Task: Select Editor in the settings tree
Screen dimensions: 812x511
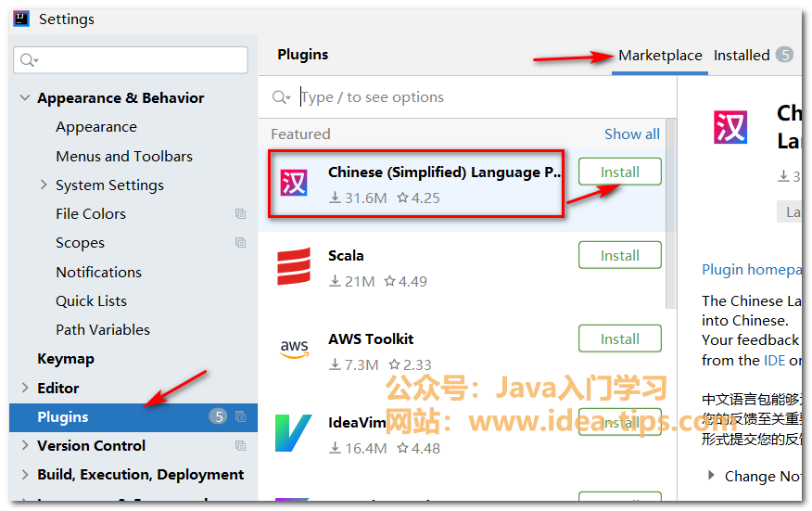Action: click(58, 389)
